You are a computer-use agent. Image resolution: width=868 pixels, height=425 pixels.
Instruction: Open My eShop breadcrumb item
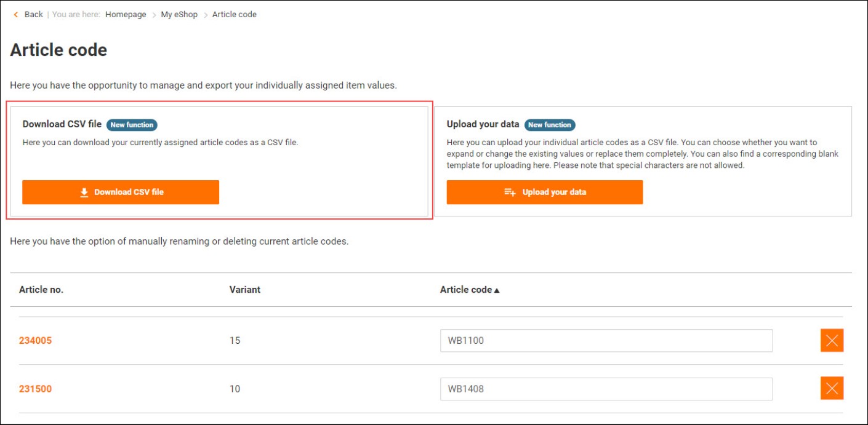179,15
